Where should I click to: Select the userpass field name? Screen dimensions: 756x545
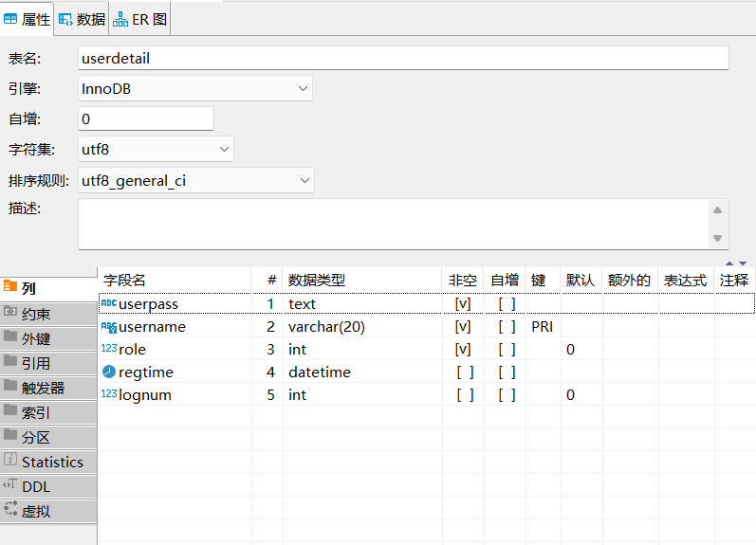coord(148,304)
